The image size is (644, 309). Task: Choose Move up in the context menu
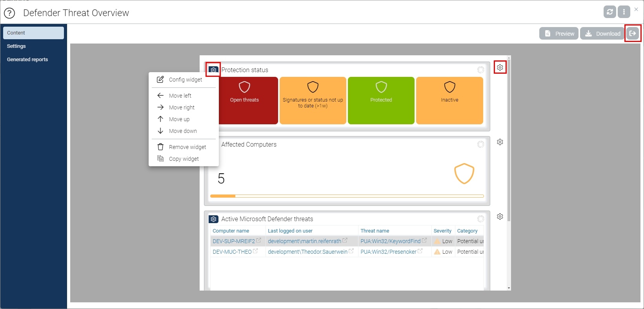point(184,119)
